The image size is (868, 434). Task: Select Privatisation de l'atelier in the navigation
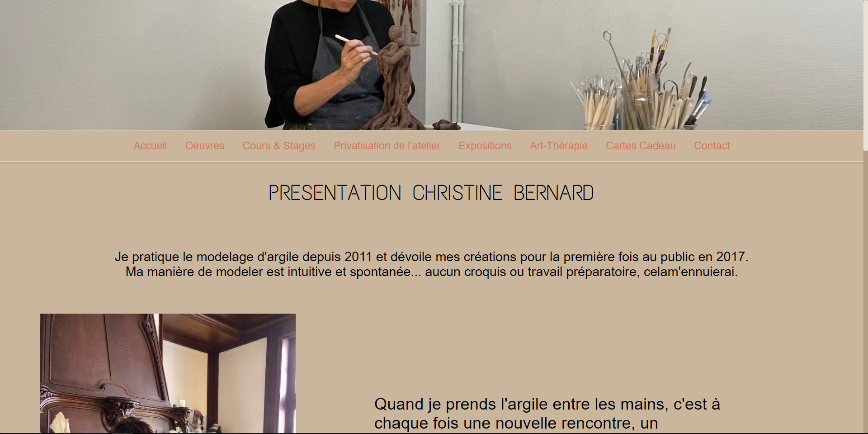[x=387, y=146]
